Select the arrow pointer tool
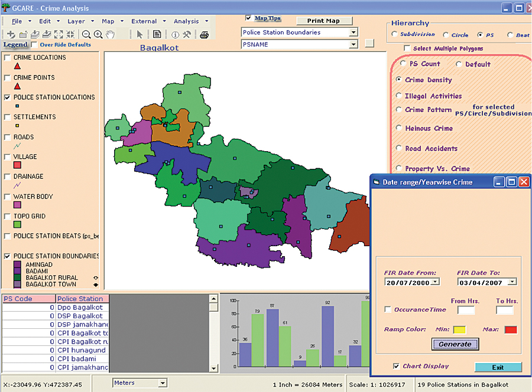532x392 pixels. point(140,35)
